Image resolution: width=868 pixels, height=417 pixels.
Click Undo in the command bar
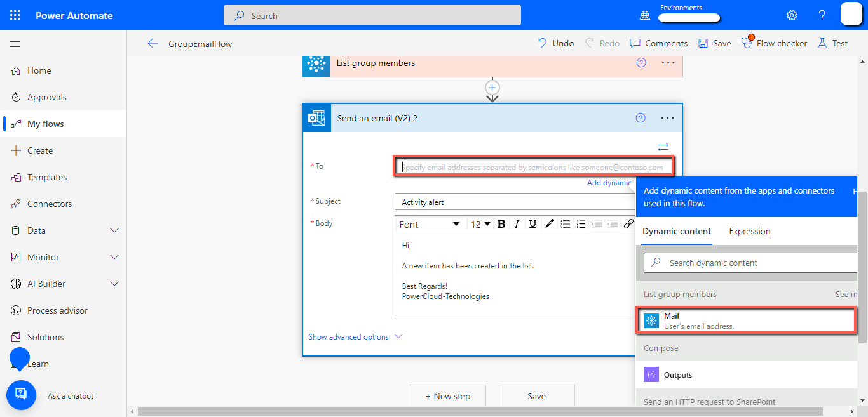pos(556,43)
